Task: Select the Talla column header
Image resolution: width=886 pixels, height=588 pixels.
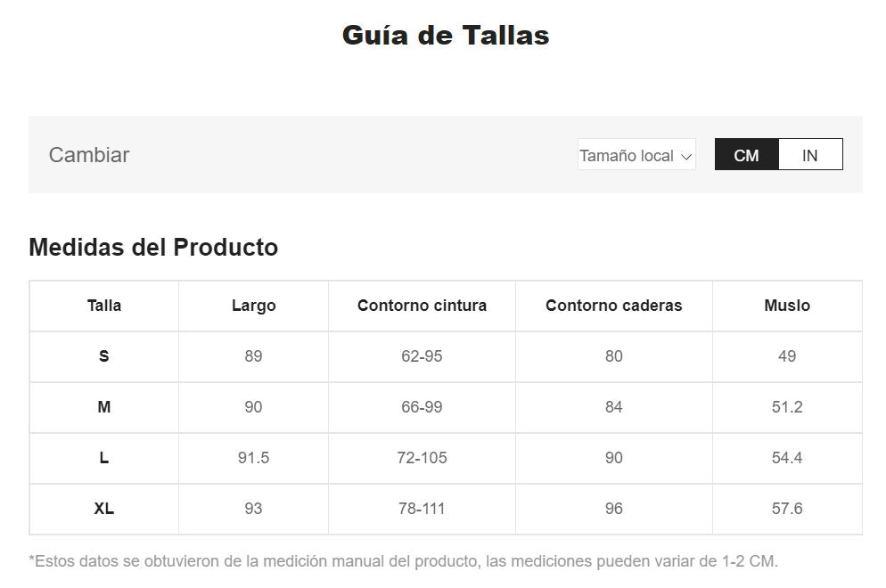Action: tap(104, 306)
